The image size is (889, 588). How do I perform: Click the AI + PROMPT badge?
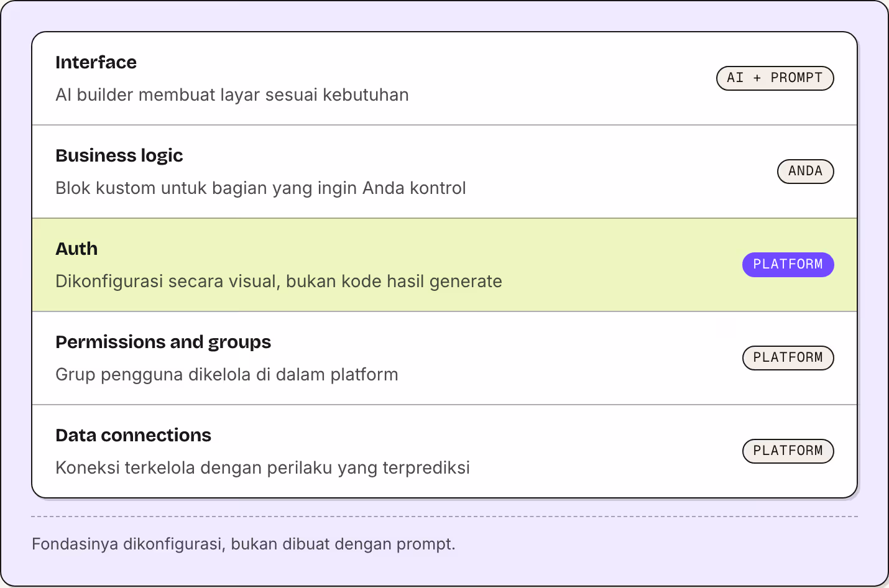(x=775, y=78)
